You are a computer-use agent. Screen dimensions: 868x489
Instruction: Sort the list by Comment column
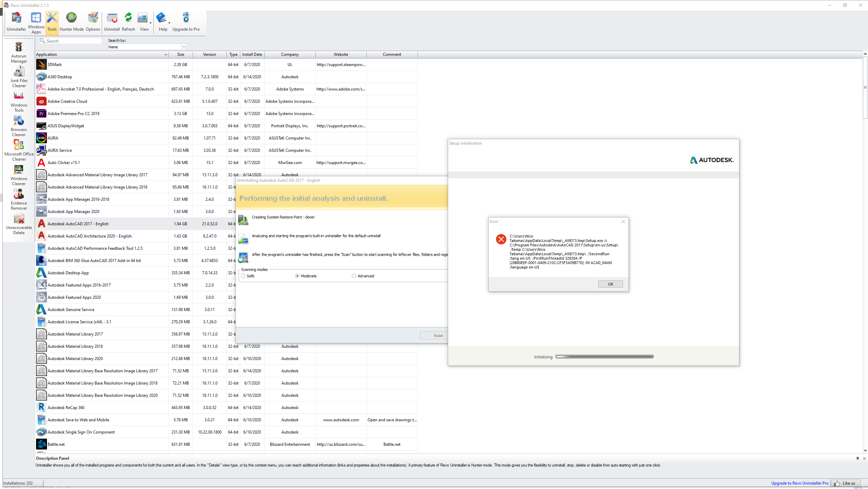(x=392, y=54)
